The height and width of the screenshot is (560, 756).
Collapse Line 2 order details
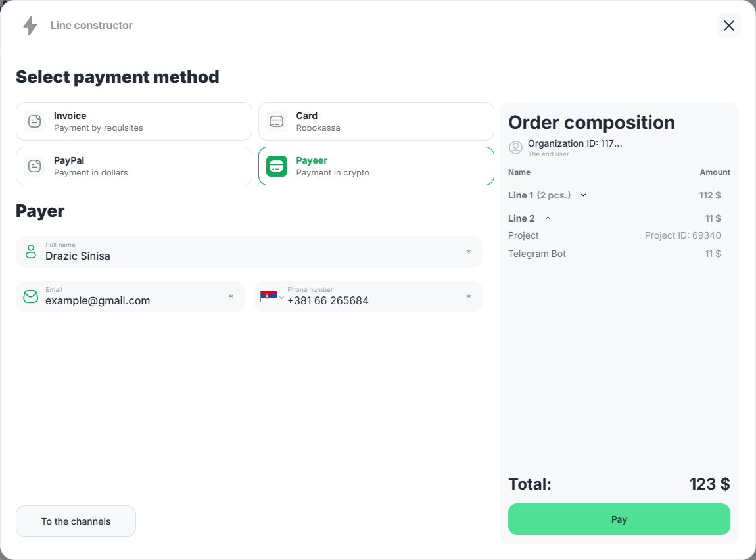(x=548, y=218)
